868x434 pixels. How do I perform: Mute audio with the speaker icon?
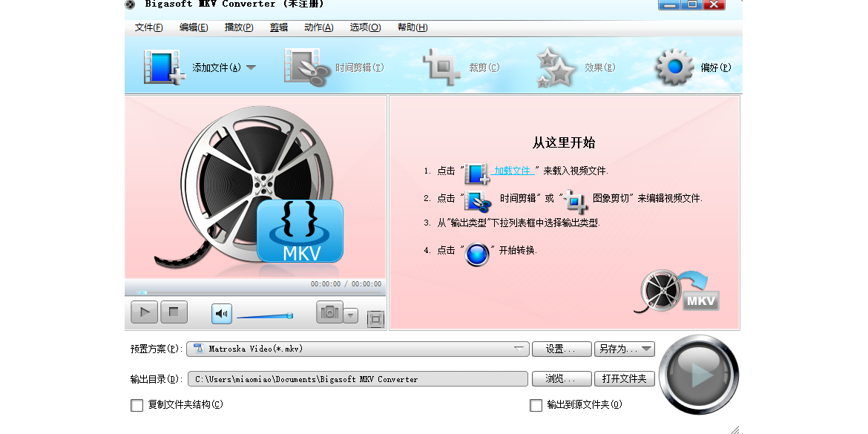(x=221, y=314)
